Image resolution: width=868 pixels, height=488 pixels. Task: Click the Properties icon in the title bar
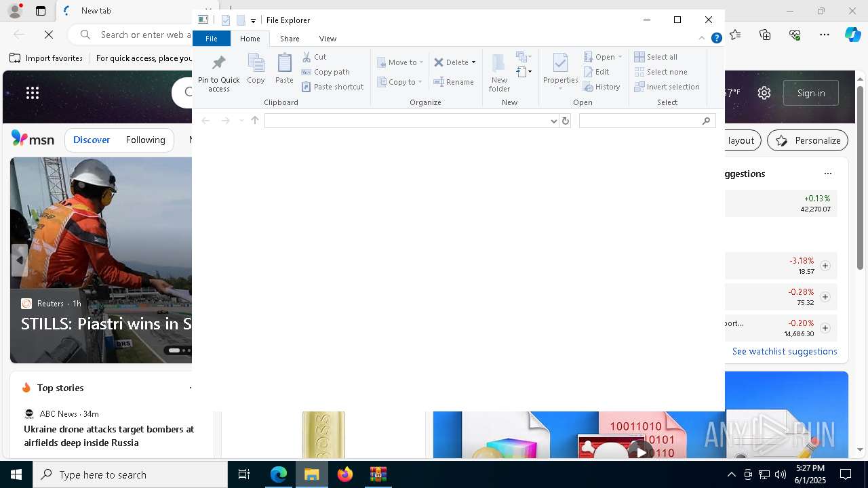point(226,20)
